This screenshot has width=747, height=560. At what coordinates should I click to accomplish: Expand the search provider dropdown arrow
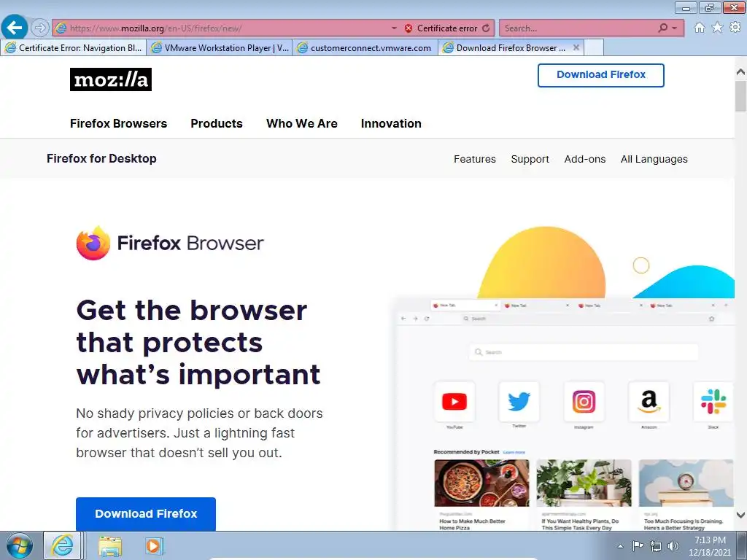pyautogui.click(x=675, y=28)
